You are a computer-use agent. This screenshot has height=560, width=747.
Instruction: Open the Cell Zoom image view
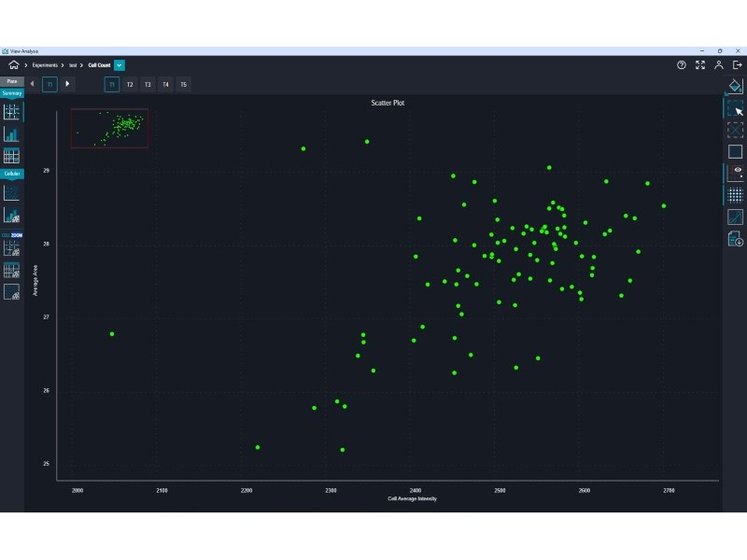pyautogui.click(x=11, y=292)
